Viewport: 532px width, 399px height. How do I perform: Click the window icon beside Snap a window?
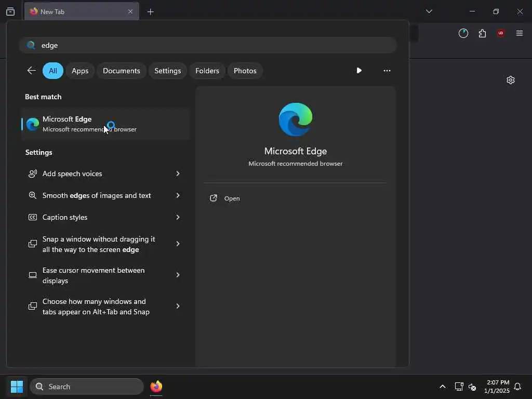33,244
